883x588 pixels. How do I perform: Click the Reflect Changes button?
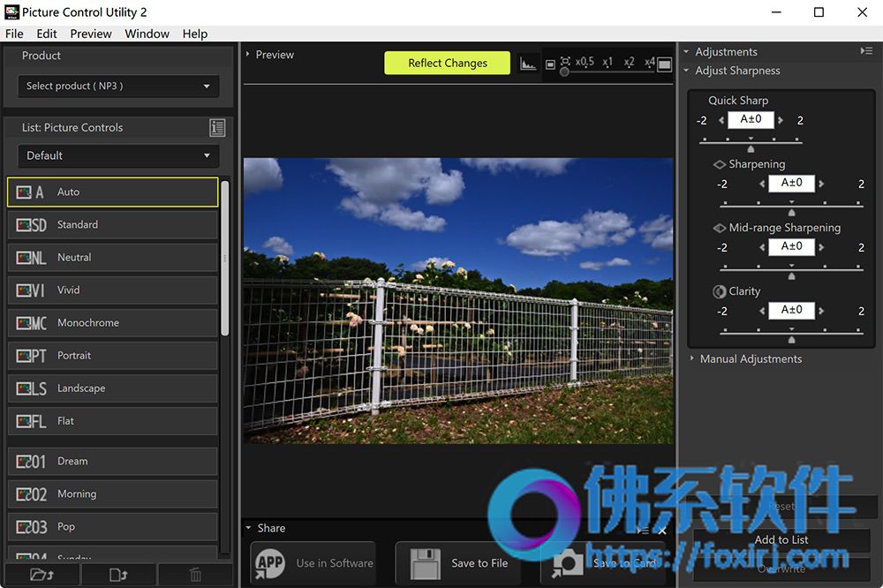pos(447,63)
